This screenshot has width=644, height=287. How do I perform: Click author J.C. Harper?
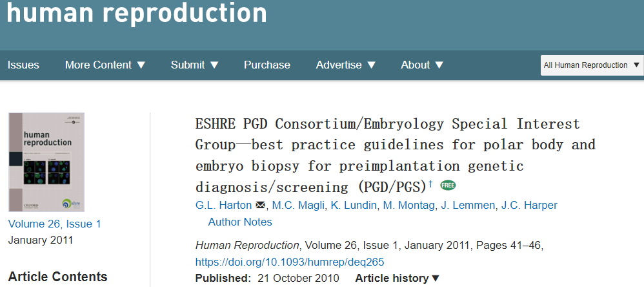pyautogui.click(x=530, y=206)
